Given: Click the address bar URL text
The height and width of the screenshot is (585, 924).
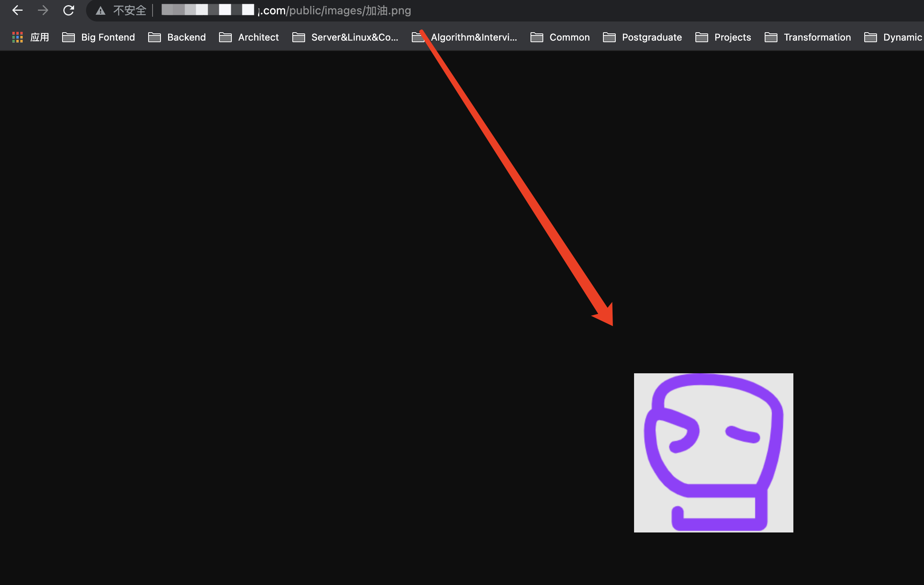Looking at the screenshot, I should pos(286,10).
